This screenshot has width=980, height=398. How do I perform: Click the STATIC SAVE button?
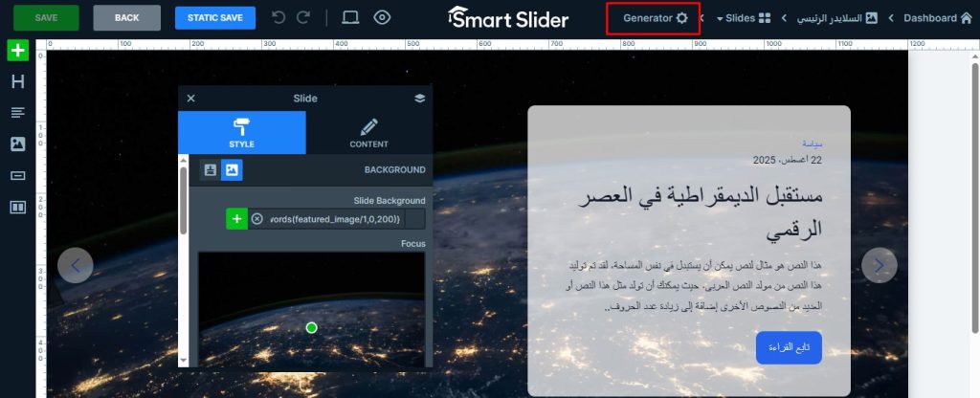215,17
